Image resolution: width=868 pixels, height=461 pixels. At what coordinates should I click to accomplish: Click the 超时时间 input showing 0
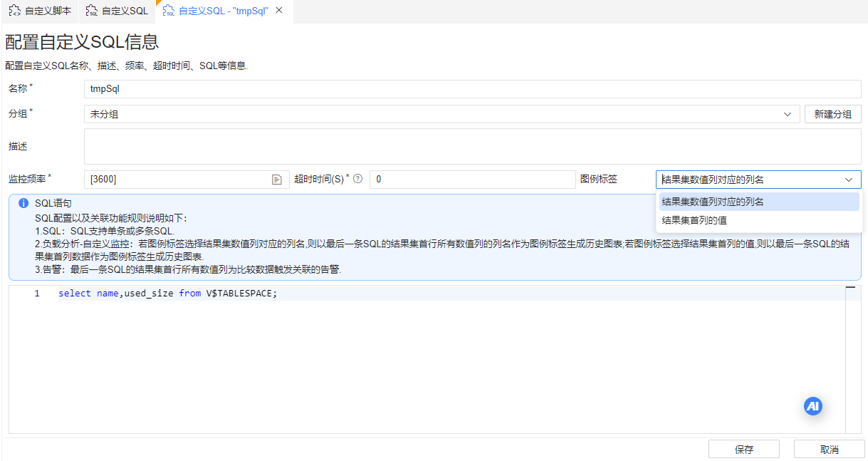pyautogui.click(x=472, y=180)
